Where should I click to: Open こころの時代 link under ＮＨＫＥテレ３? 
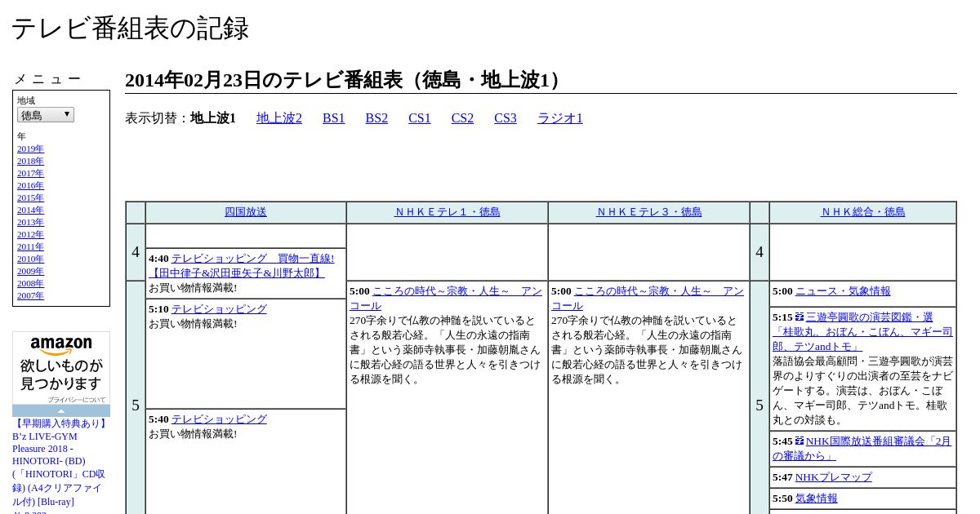coord(648,299)
